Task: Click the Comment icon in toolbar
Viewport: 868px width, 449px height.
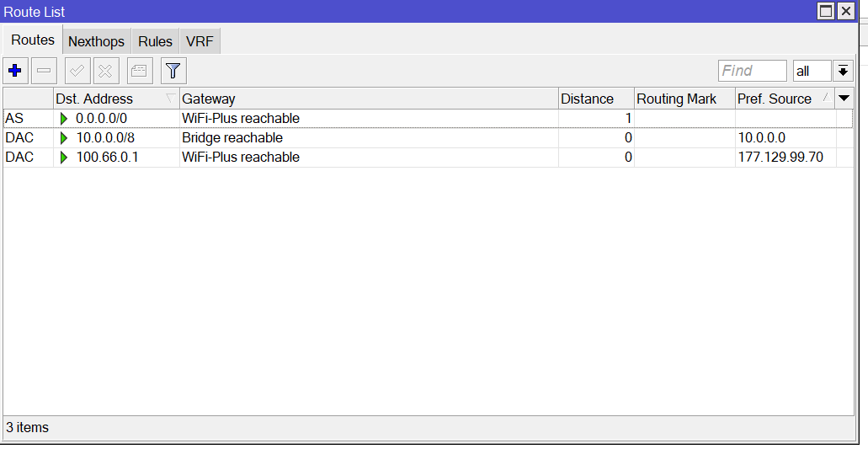Action: 140,71
